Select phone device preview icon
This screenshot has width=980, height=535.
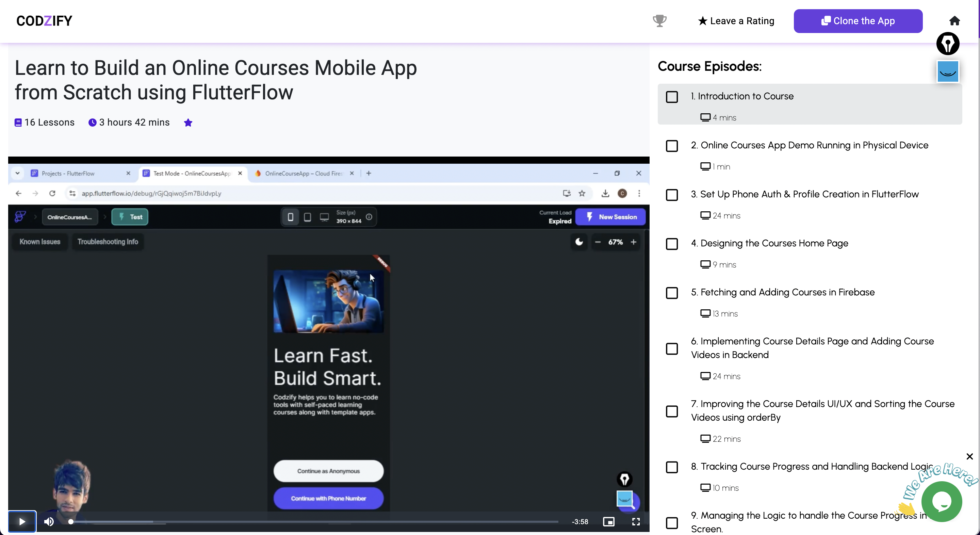click(290, 217)
